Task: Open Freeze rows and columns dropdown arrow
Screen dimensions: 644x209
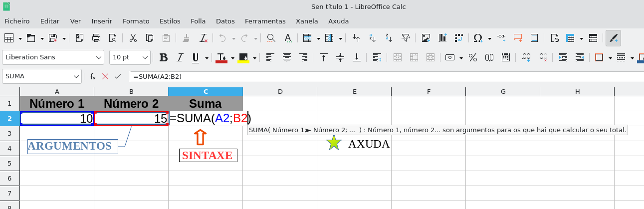Action: point(582,38)
